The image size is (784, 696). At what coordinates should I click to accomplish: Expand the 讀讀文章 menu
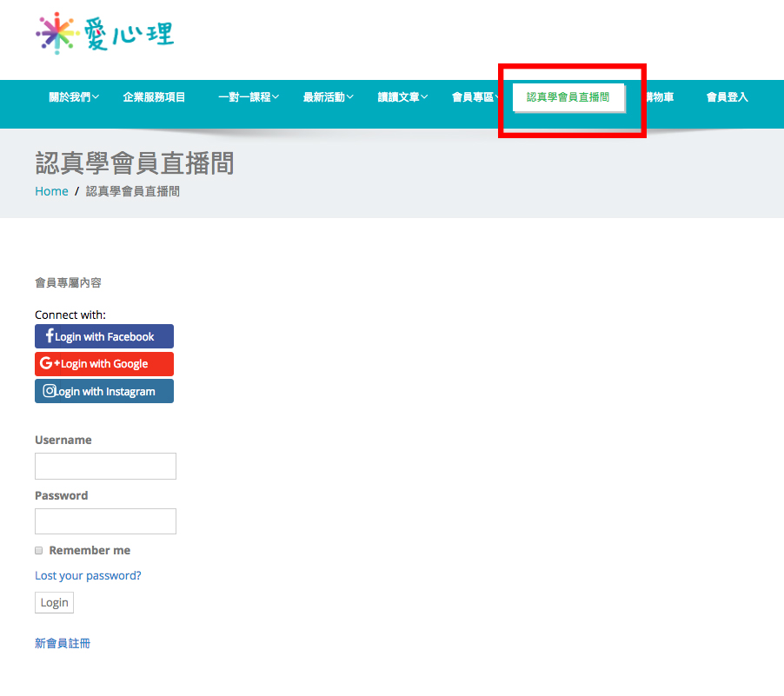point(402,97)
